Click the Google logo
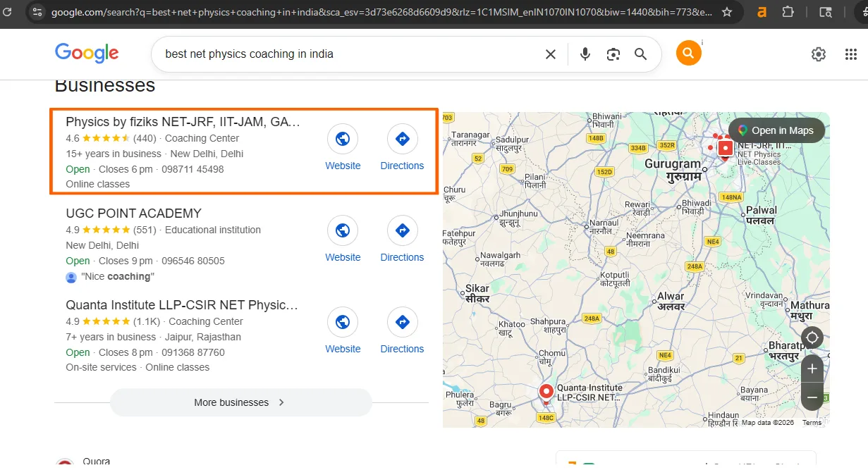 tap(87, 53)
